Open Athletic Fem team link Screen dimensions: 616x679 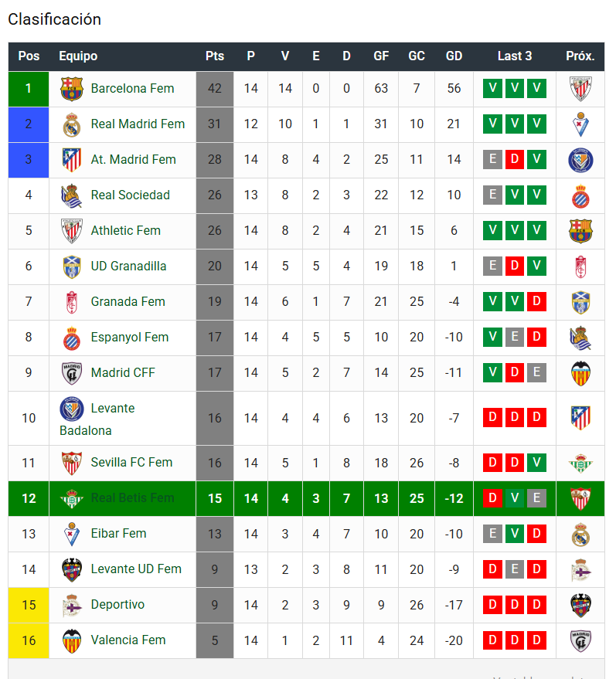126,230
